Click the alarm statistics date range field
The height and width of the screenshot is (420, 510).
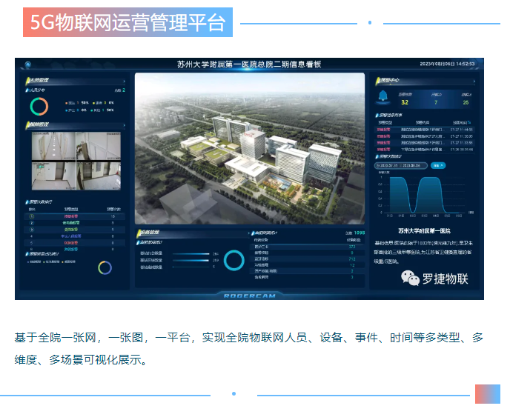click(x=403, y=165)
